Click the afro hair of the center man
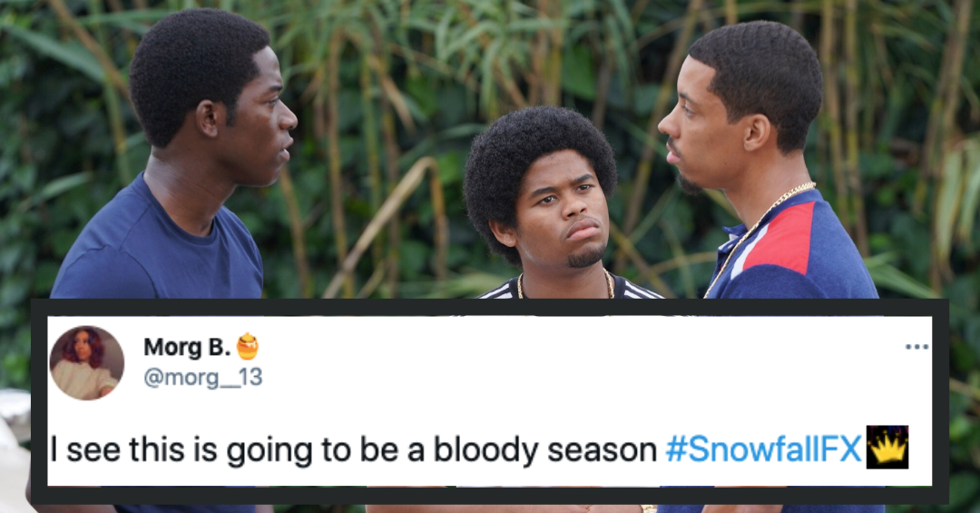 click(x=539, y=143)
